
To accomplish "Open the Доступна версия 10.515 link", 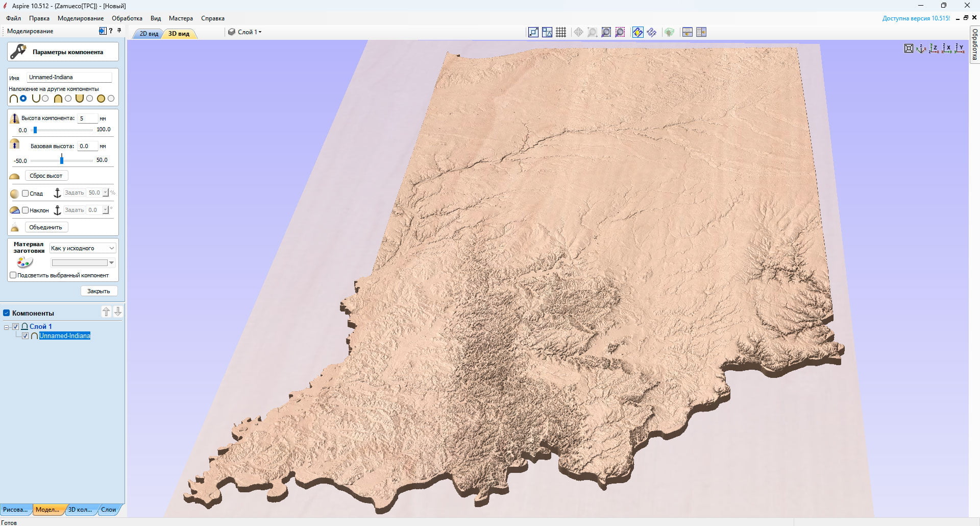I will point(916,18).
